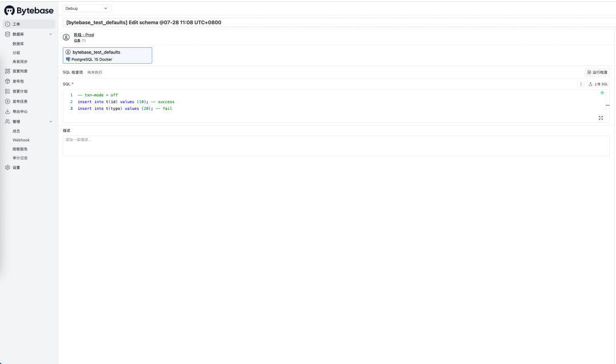The image size is (616, 364).
Task: Click the 任务 tasks link
Action: point(77,40)
